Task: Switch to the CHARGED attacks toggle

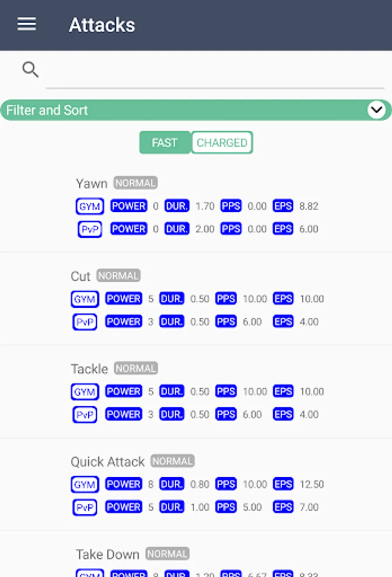Action: tap(222, 143)
